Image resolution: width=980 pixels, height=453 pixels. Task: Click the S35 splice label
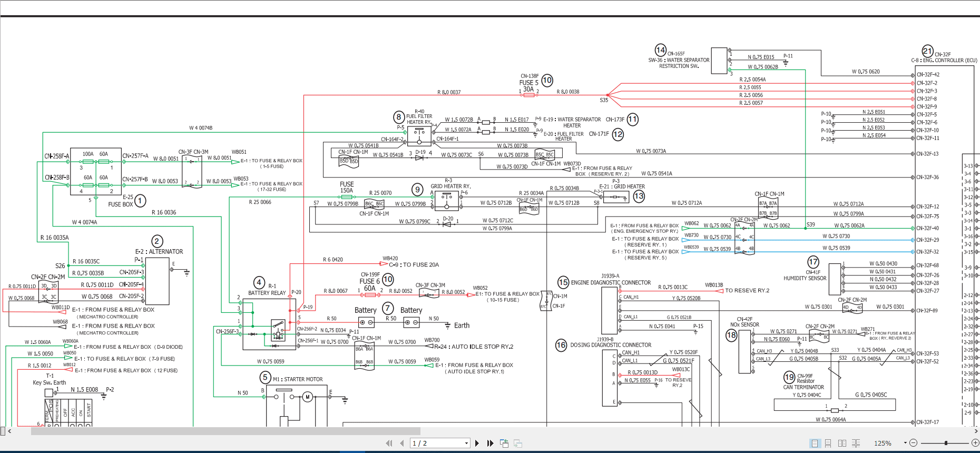click(604, 100)
